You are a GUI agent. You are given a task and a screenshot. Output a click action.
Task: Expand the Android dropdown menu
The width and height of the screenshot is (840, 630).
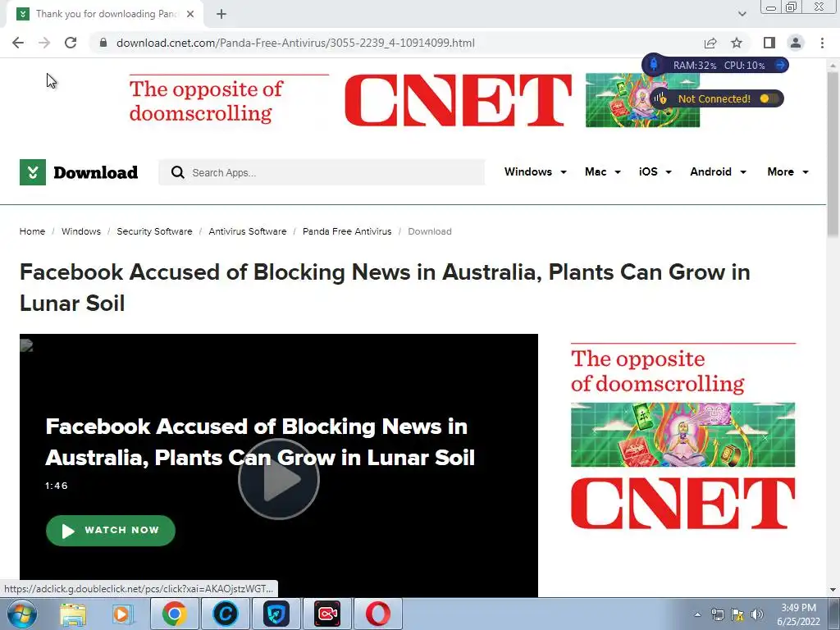click(718, 172)
